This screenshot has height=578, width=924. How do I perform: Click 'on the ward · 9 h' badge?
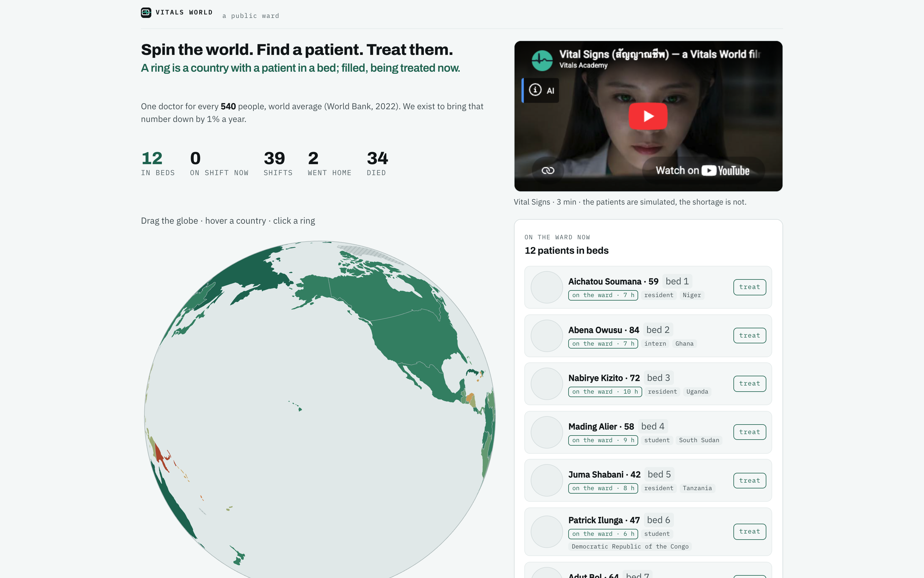pos(603,440)
